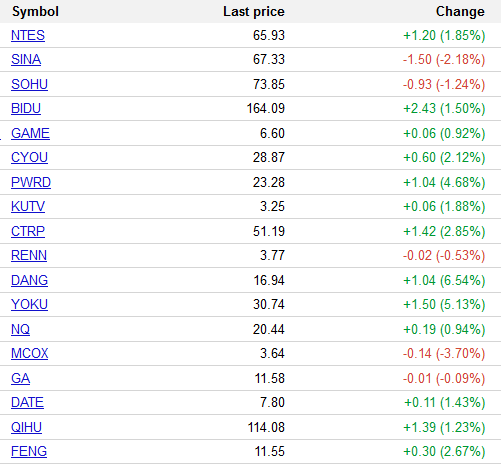The width and height of the screenshot is (501, 464).
Task: Click the Change column header
Action: (460, 12)
